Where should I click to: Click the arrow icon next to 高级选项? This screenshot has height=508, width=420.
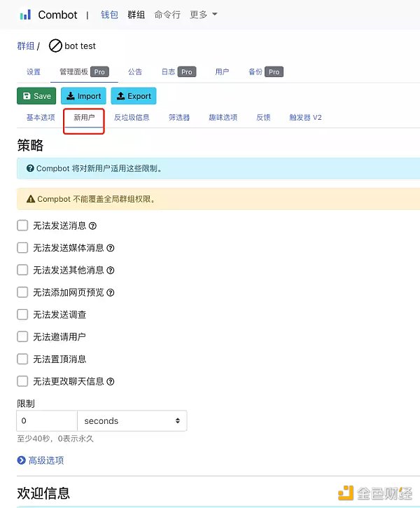point(21,460)
